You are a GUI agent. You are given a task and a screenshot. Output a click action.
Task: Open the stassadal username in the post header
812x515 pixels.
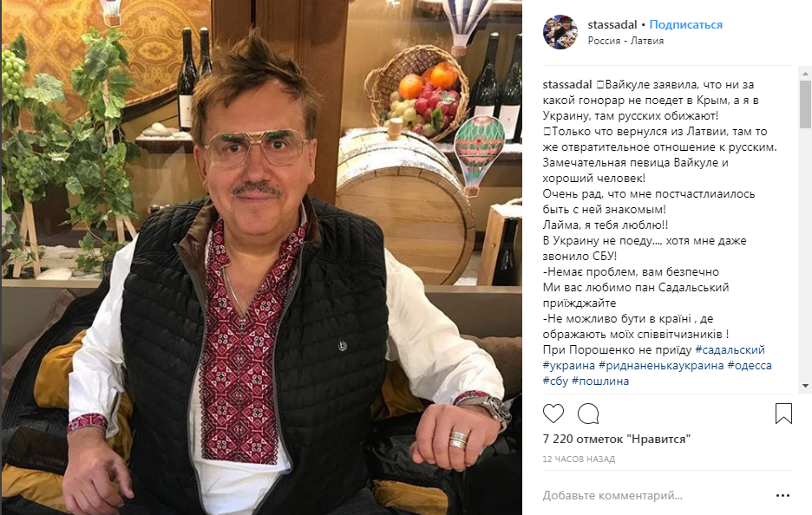(x=612, y=24)
